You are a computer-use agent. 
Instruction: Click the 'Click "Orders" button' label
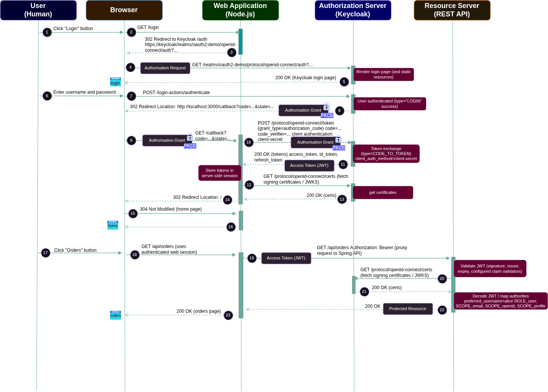[75, 250]
